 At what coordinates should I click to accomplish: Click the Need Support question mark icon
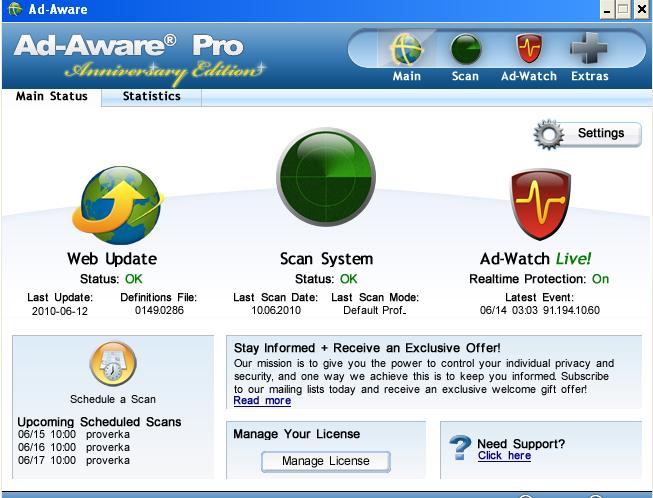[x=459, y=448]
